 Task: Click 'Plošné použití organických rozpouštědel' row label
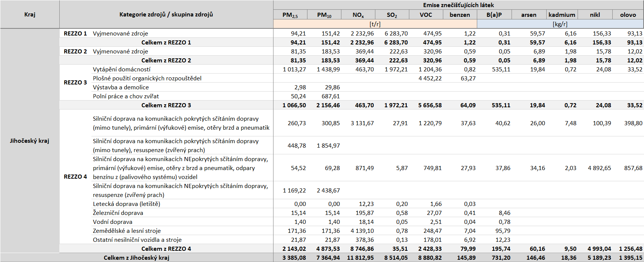[147, 78]
